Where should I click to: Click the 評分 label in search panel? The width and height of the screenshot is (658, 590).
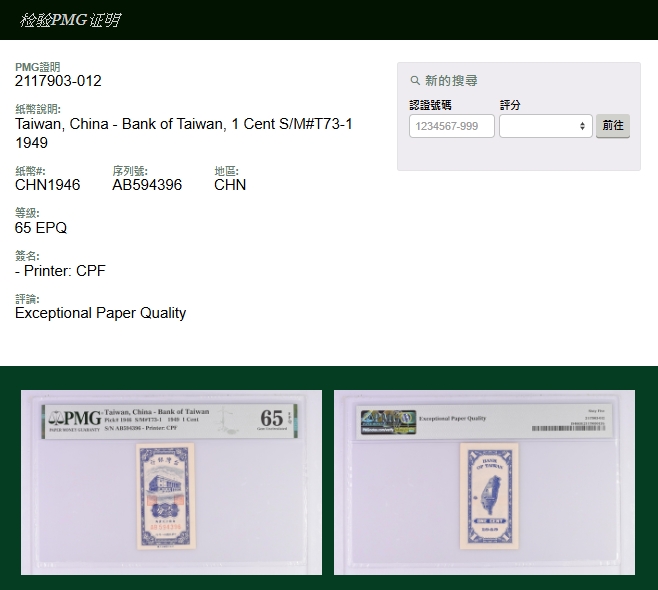[510, 105]
